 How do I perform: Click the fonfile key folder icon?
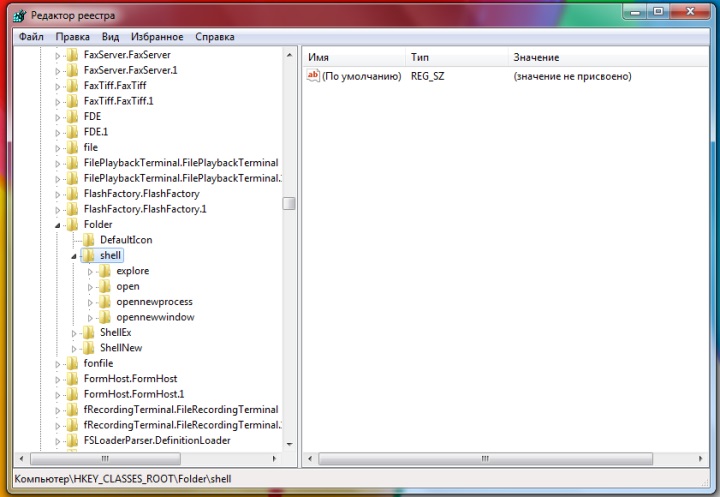pos(73,364)
